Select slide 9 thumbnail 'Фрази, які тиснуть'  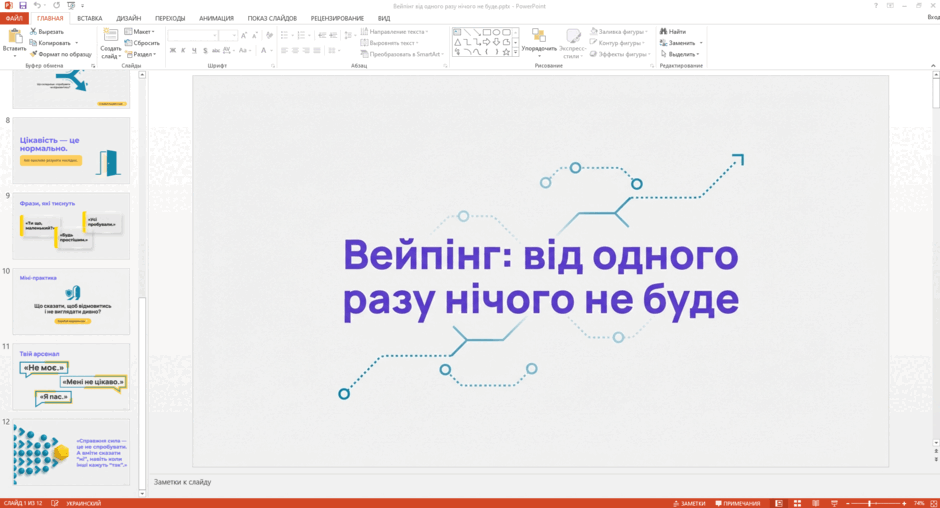click(71, 226)
